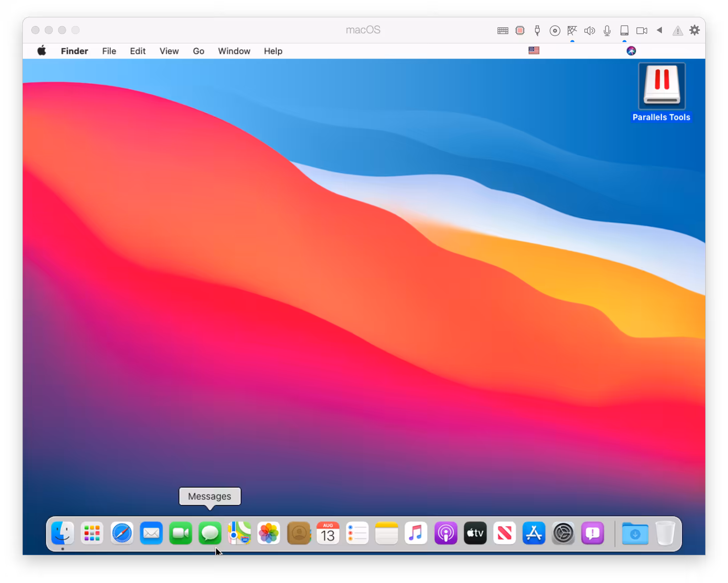Open the Photos app icon

268,533
